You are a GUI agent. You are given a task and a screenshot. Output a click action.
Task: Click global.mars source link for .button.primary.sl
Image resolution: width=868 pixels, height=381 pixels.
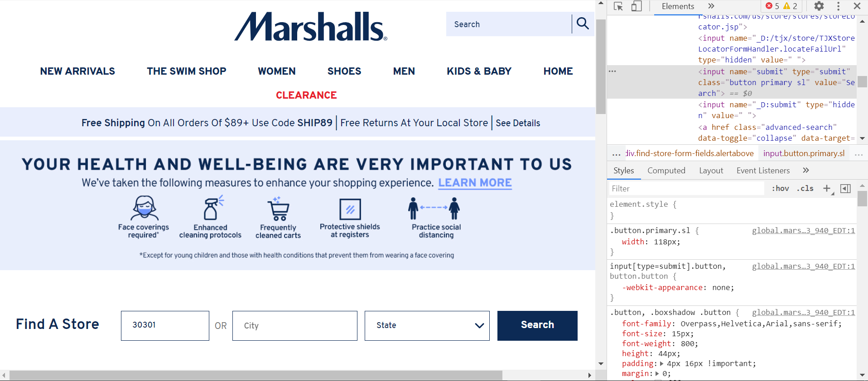point(803,231)
